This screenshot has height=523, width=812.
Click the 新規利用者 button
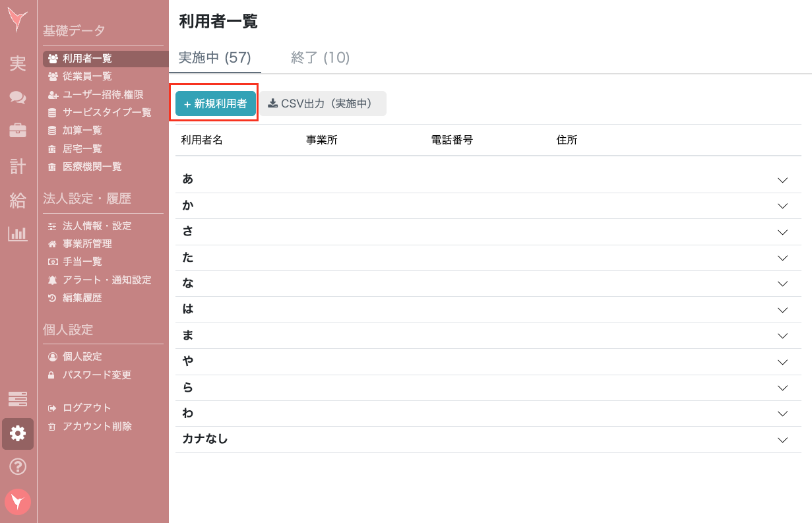(214, 104)
